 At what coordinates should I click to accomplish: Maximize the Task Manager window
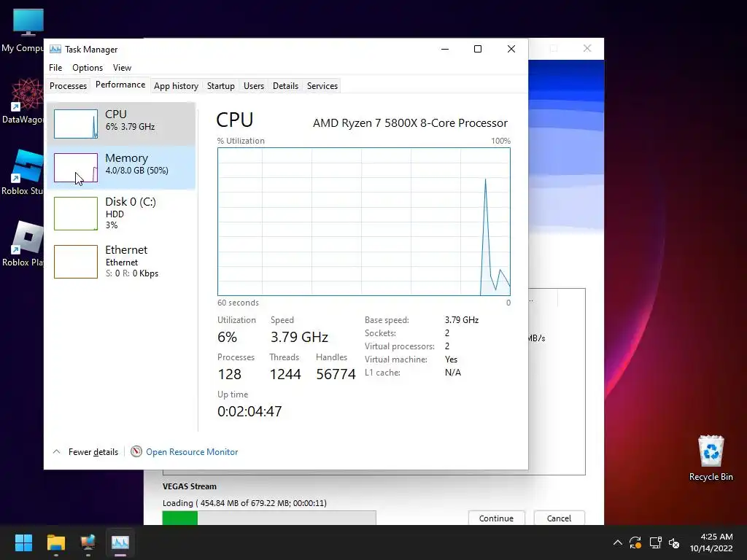tap(477, 49)
